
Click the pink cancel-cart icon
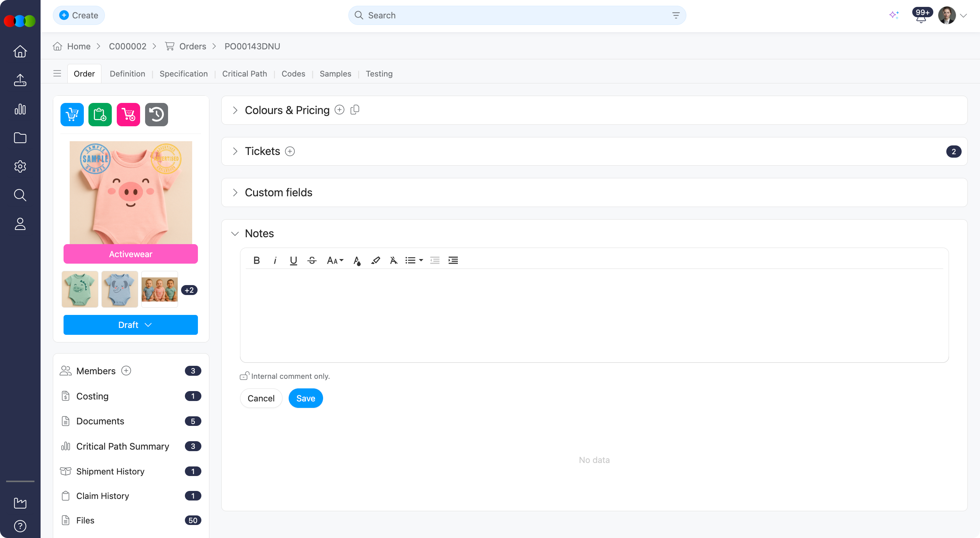[x=128, y=114]
